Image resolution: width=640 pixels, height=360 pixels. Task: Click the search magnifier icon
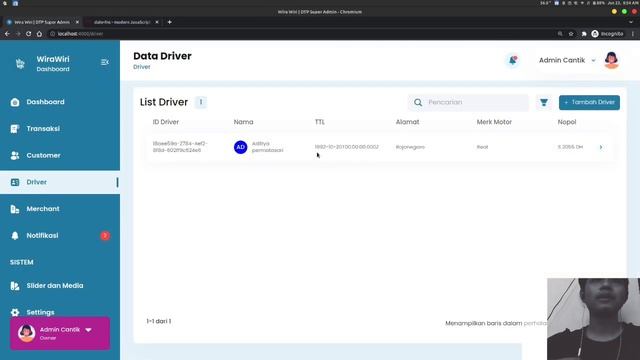coord(418,102)
